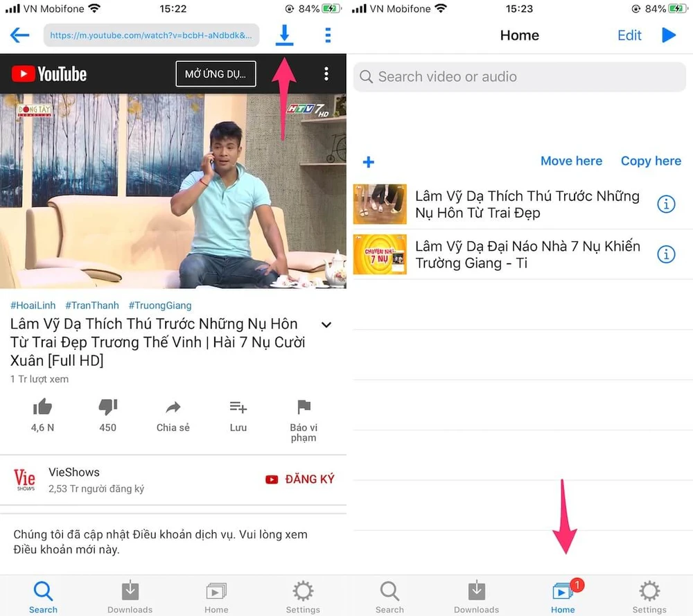Tap the Báo vi phạm report flag icon
Image resolution: width=693 pixels, height=616 pixels.
[303, 409]
